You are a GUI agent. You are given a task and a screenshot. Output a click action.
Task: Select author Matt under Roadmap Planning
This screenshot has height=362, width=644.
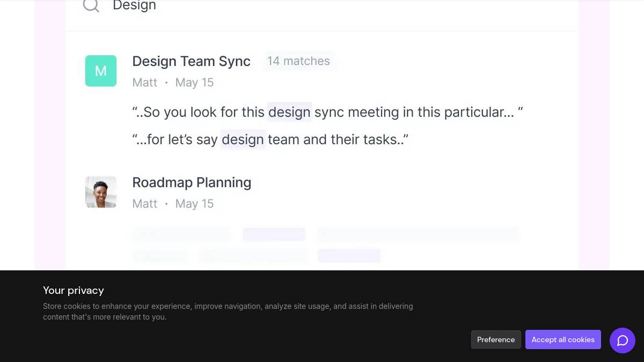pos(145,204)
